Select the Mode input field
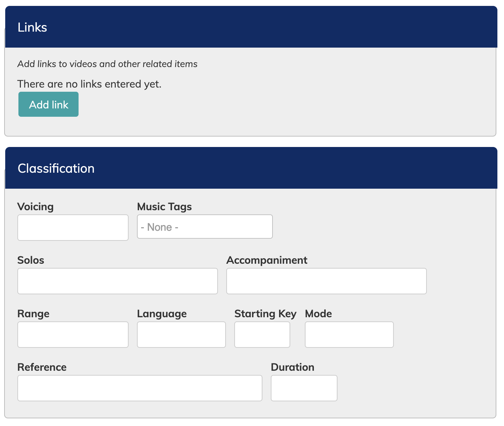Image resolution: width=504 pixels, height=426 pixels. pos(349,335)
